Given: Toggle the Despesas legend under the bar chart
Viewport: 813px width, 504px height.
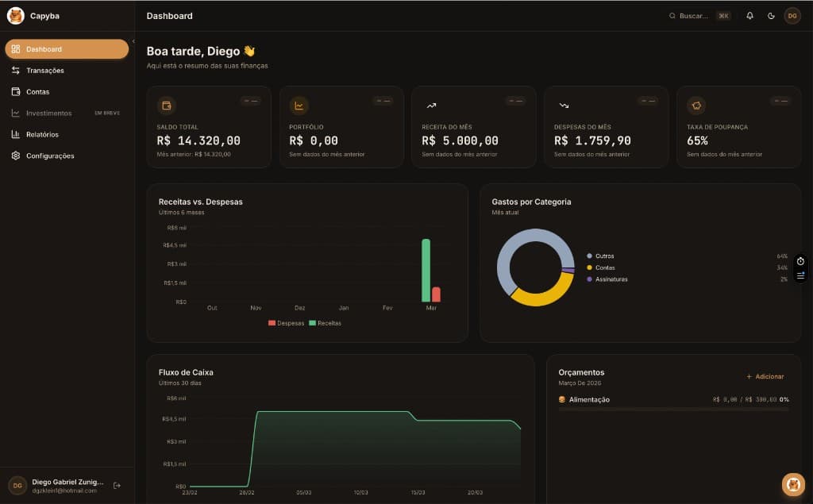Looking at the screenshot, I should point(286,323).
